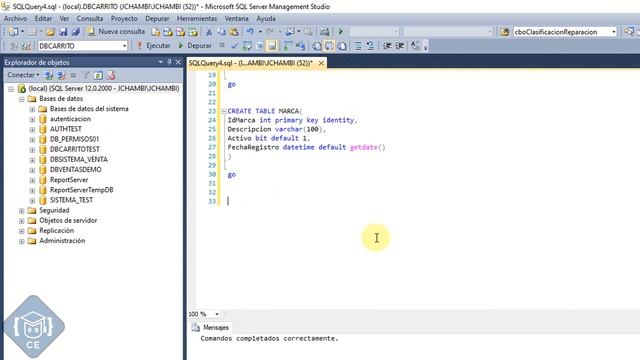Click the Copy icon in the toolbar
Image resolution: width=640 pixels, height=360 pixels.
(x=221, y=32)
